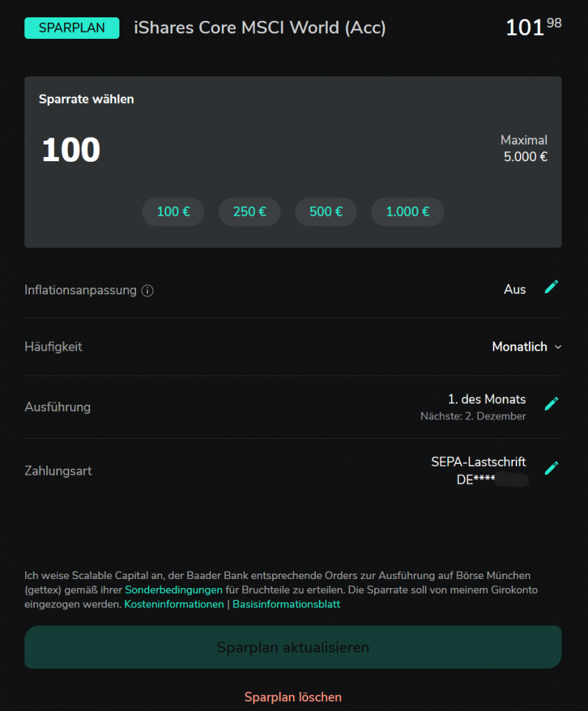588x711 pixels.
Task: Change execution from 1. des Monats
Action: (x=487, y=399)
